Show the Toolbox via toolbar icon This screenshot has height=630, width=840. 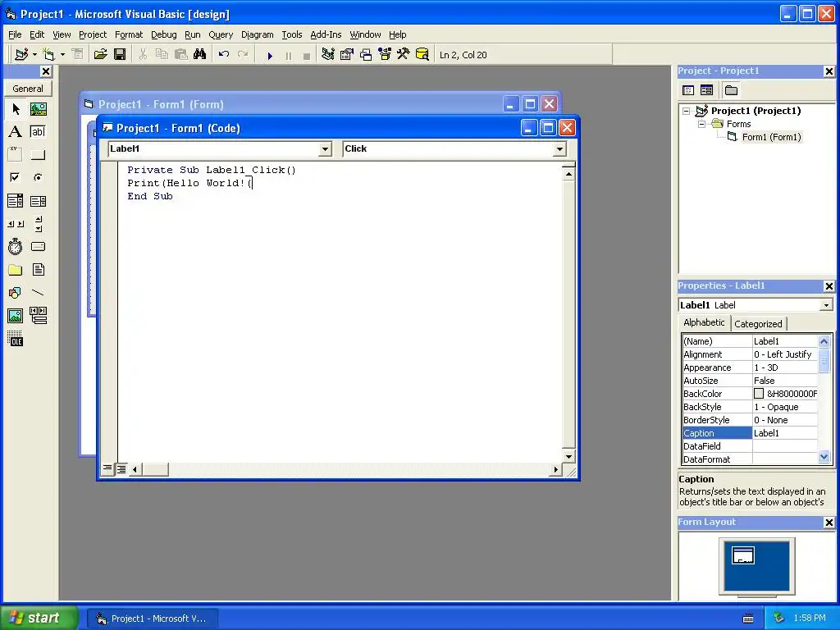pyautogui.click(x=404, y=55)
